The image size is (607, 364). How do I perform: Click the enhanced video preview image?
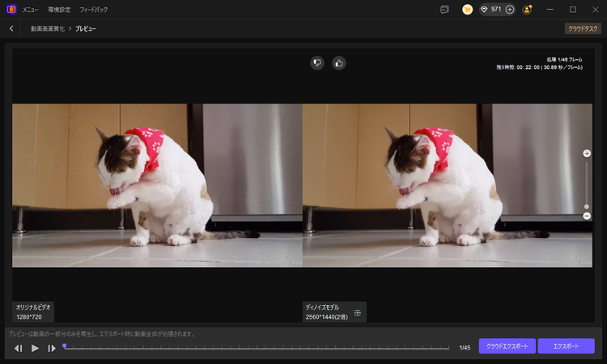pyautogui.click(x=448, y=185)
